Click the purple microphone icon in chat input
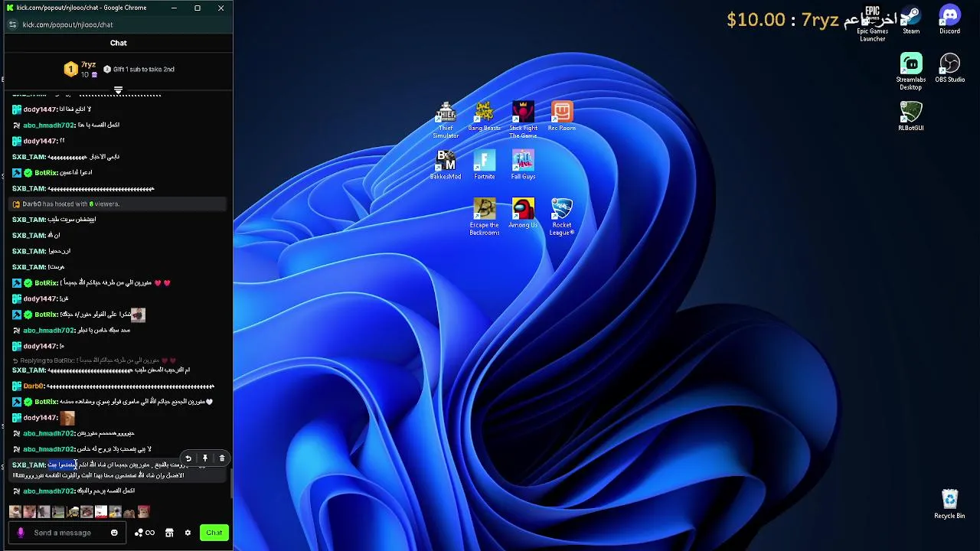 21,533
